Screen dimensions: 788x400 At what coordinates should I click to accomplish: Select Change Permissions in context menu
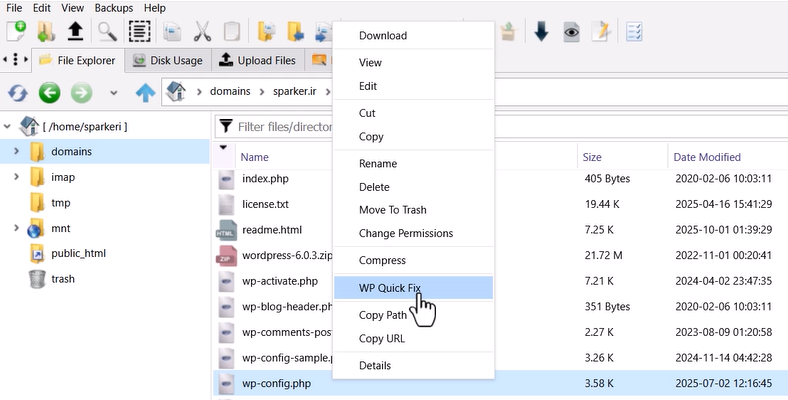click(405, 233)
